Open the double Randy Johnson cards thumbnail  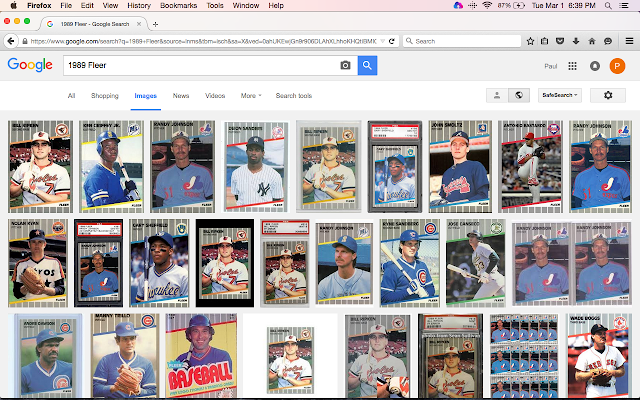(x=571, y=263)
